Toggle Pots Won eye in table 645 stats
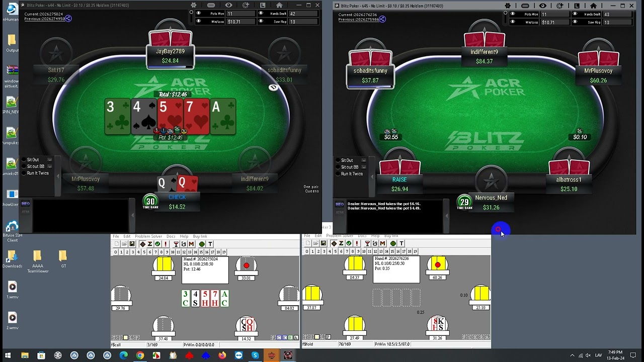 tap(512, 14)
